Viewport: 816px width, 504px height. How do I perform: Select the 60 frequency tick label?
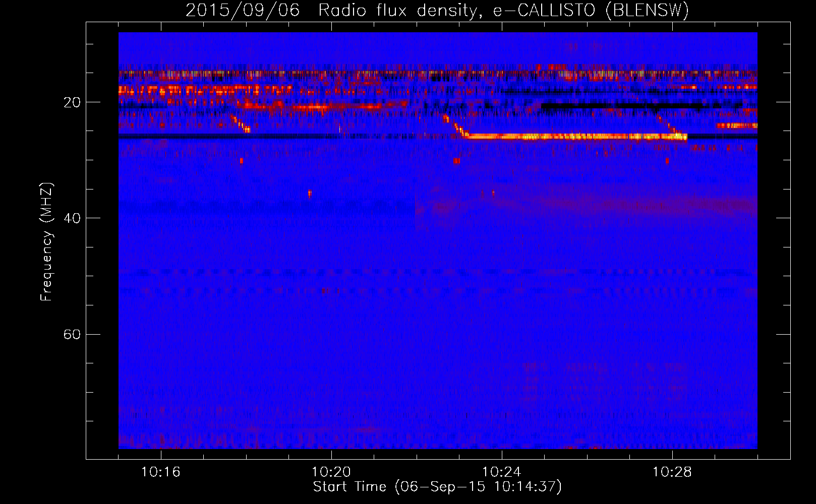pos(72,334)
